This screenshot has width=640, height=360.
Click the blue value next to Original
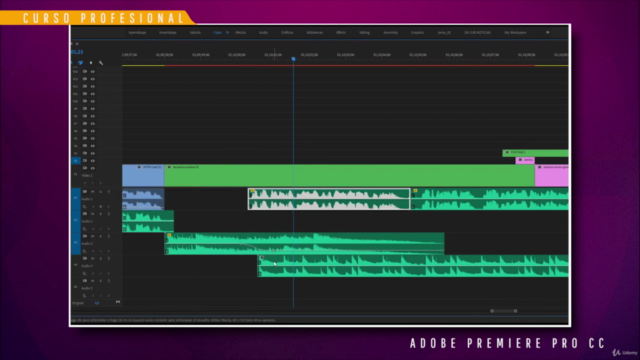[x=97, y=303]
